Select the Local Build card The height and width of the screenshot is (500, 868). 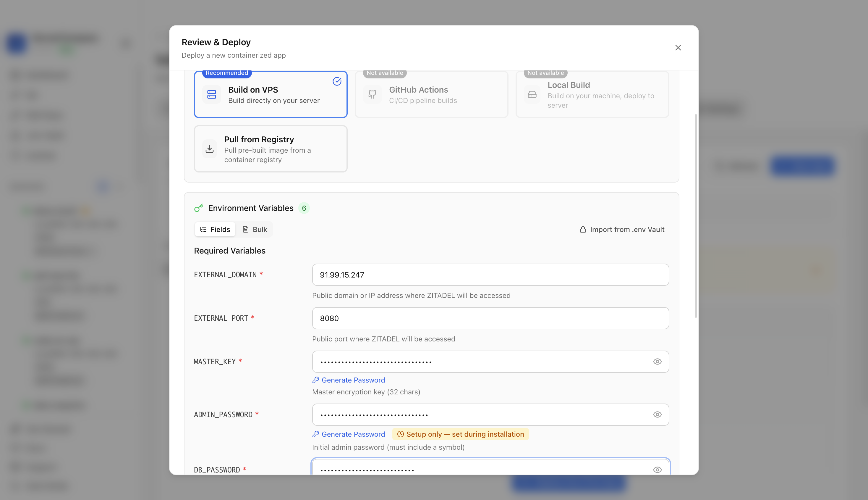(592, 94)
